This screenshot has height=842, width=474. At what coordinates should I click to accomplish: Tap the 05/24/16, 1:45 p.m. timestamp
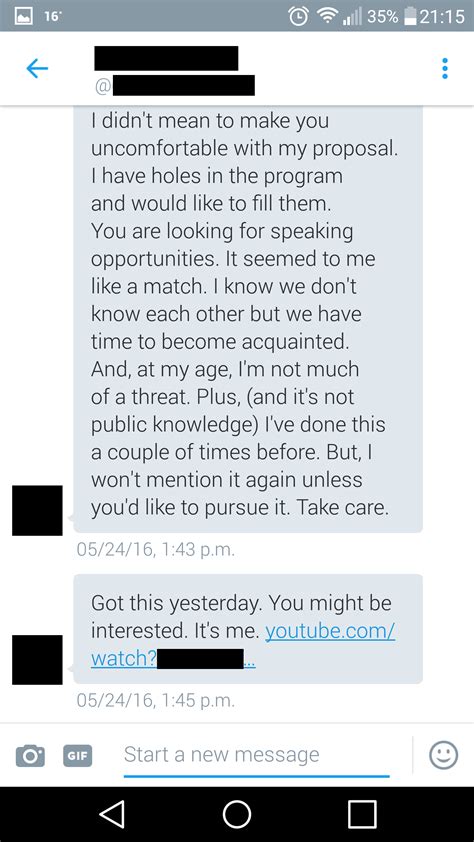pos(156,700)
